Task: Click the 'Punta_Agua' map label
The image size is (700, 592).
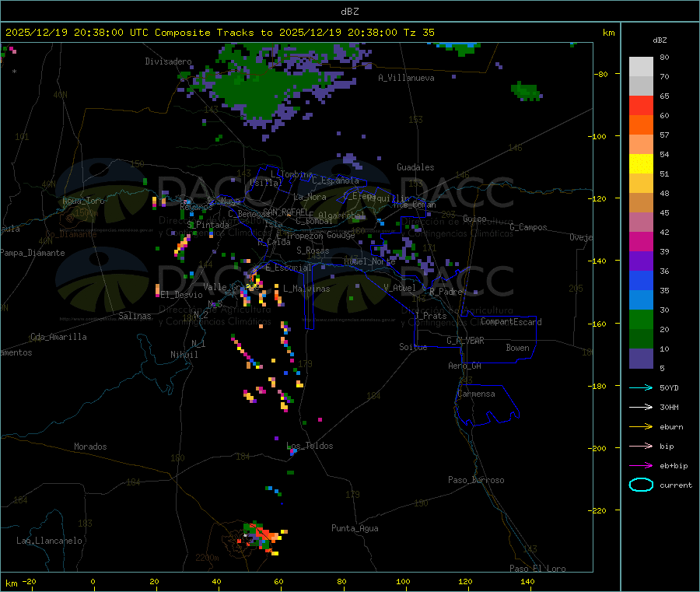Action: point(355,528)
